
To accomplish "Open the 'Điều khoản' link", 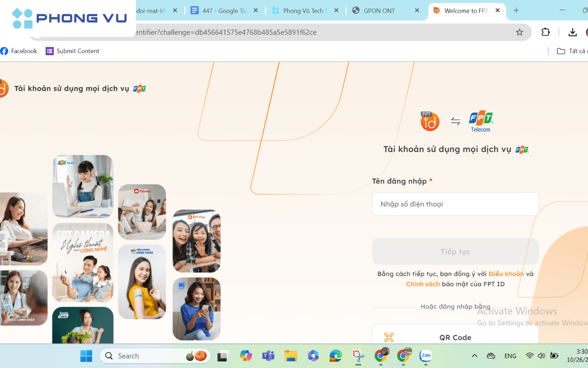I will click(x=506, y=274).
